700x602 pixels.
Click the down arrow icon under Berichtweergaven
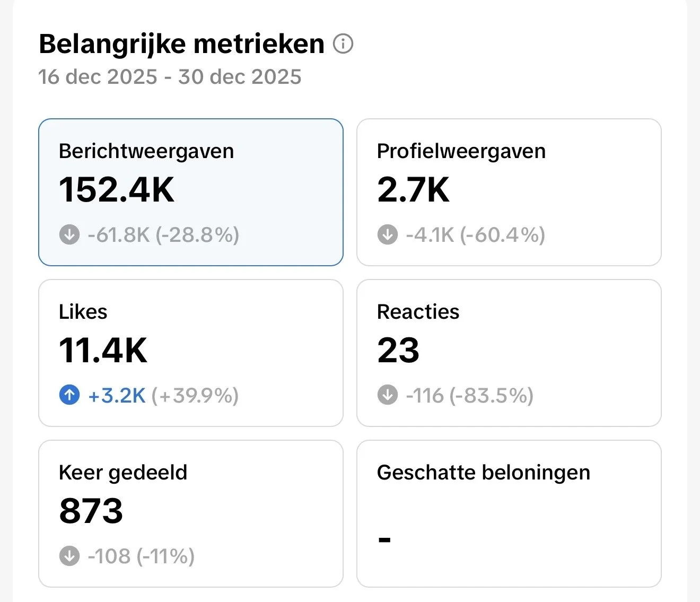tap(69, 234)
